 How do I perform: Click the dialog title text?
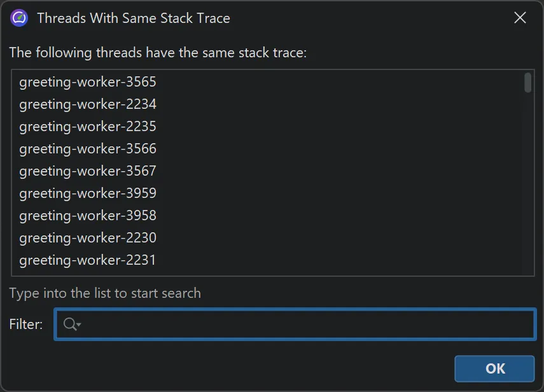click(134, 18)
